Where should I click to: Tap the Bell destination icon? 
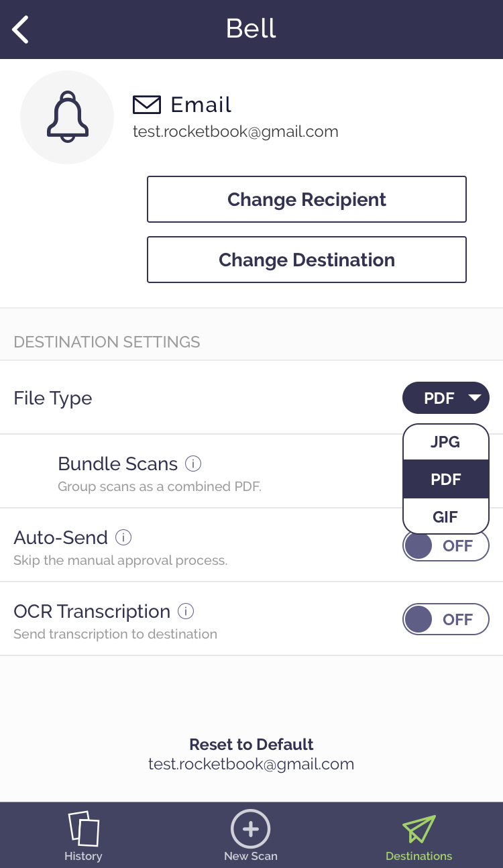tap(67, 117)
